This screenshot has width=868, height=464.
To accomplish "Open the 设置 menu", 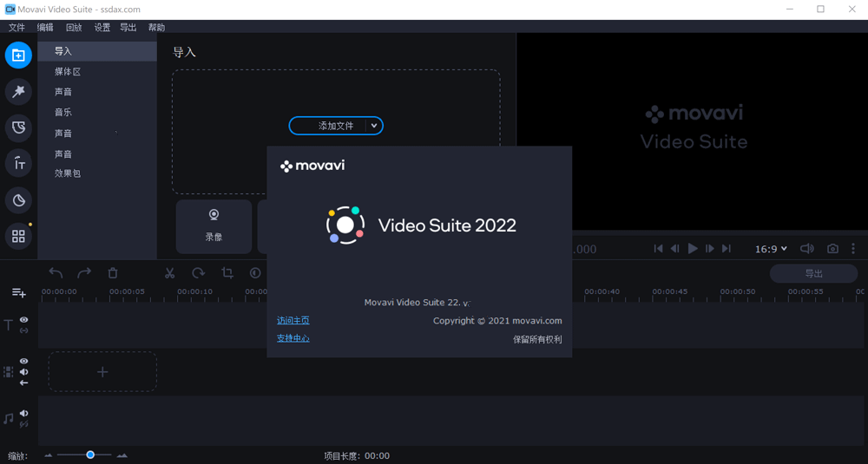I will [x=102, y=27].
